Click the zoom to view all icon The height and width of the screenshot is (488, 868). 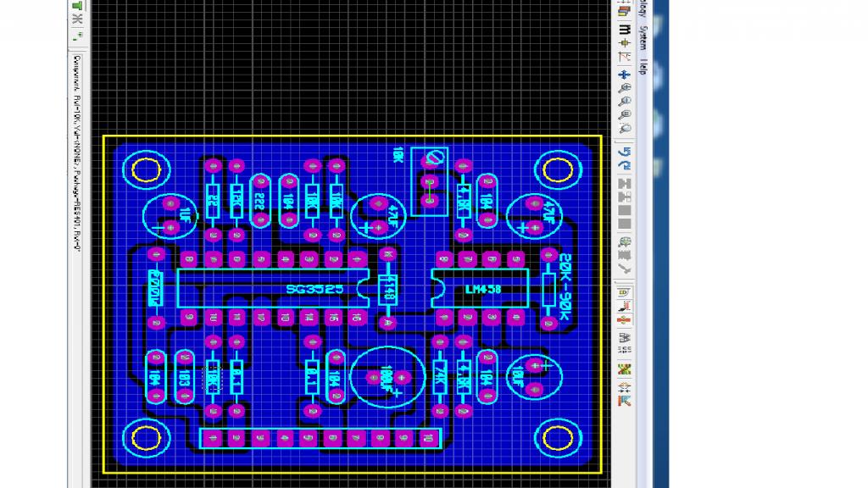pyautogui.click(x=625, y=115)
